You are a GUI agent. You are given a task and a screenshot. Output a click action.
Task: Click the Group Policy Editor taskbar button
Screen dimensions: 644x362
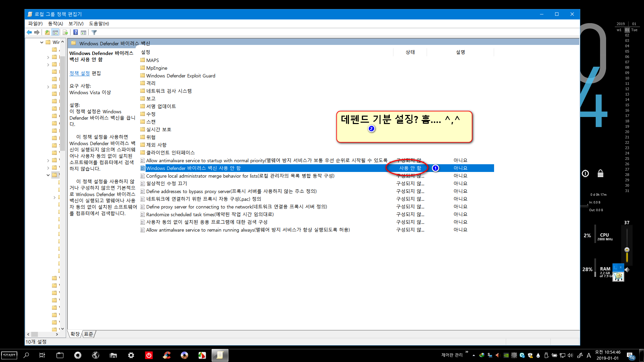[x=220, y=355]
